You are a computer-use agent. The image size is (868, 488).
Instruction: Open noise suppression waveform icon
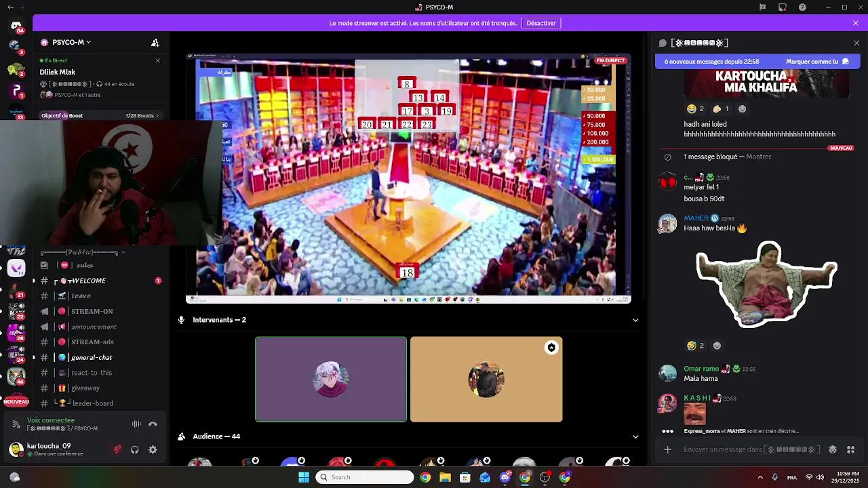pyautogui.click(x=136, y=424)
